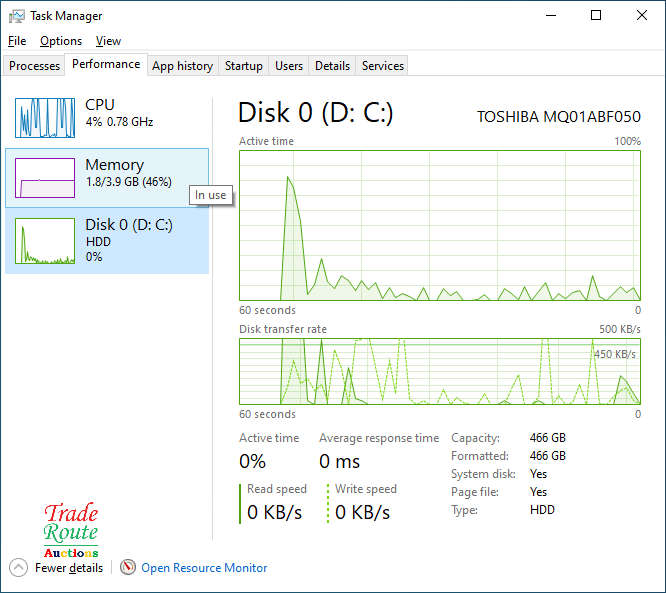Viewport: 666px width, 593px height.
Task: Click the Disk 0 mini graph thumbnail
Action: click(x=45, y=241)
